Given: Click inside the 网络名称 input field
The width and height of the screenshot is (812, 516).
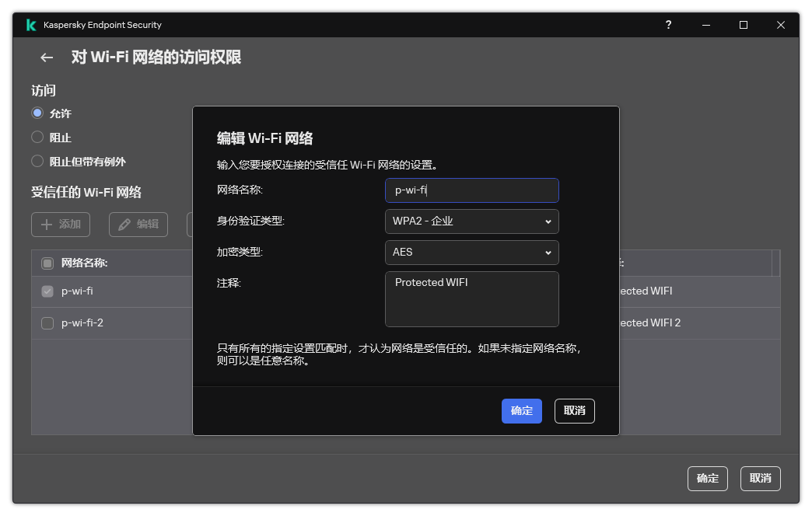Looking at the screenshot, I should tap(471, 190).
